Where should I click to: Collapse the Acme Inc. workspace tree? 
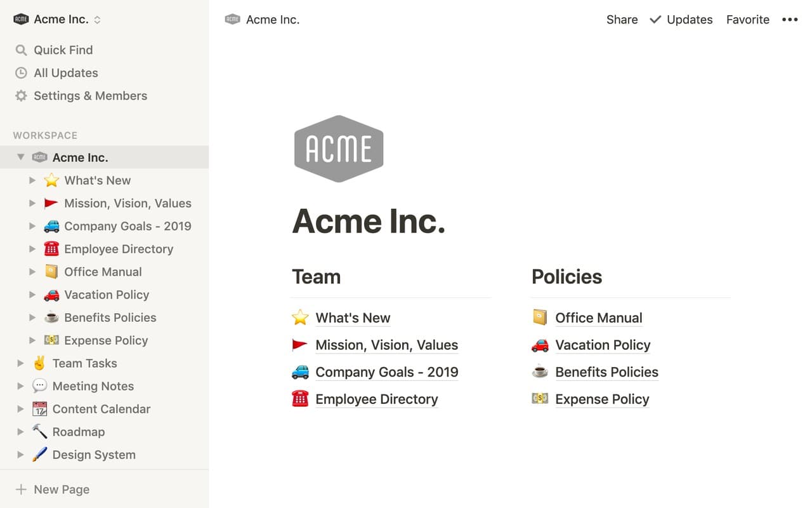tap(21, 157)
